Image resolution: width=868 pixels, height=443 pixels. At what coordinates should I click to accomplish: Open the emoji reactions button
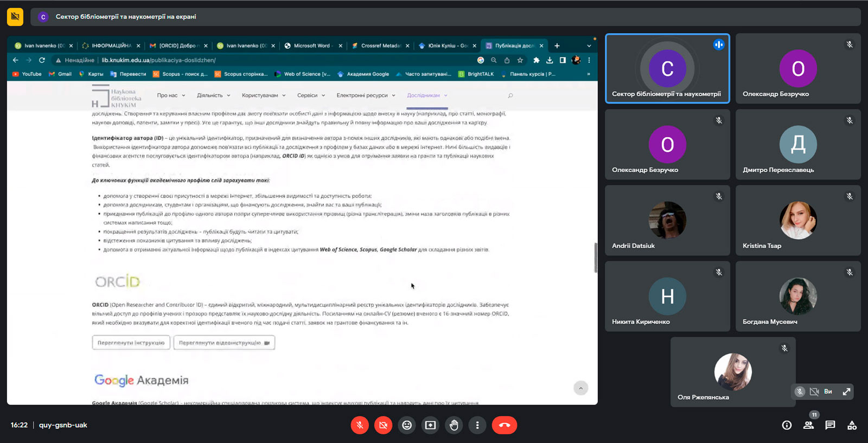407,425
